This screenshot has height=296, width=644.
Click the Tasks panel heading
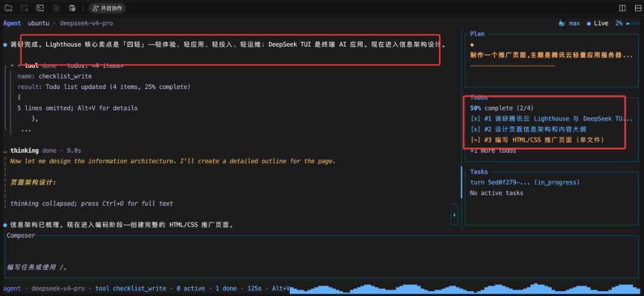click(x=479, y=172)
